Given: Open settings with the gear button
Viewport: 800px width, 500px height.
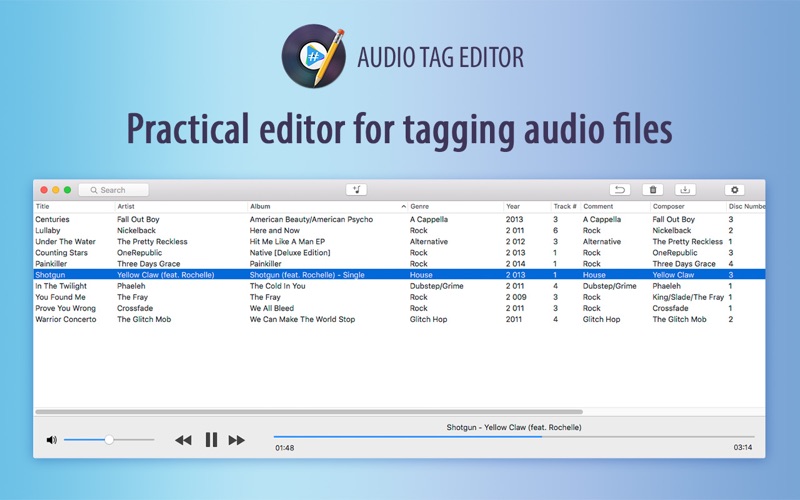Looking at the screenshot, I should [x=734, y=190].
